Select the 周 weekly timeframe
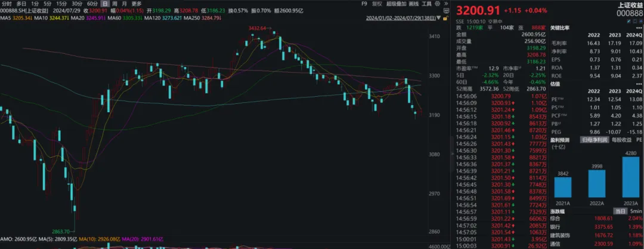The height and width of the screenshot is (249, 644). click(114, 4)
